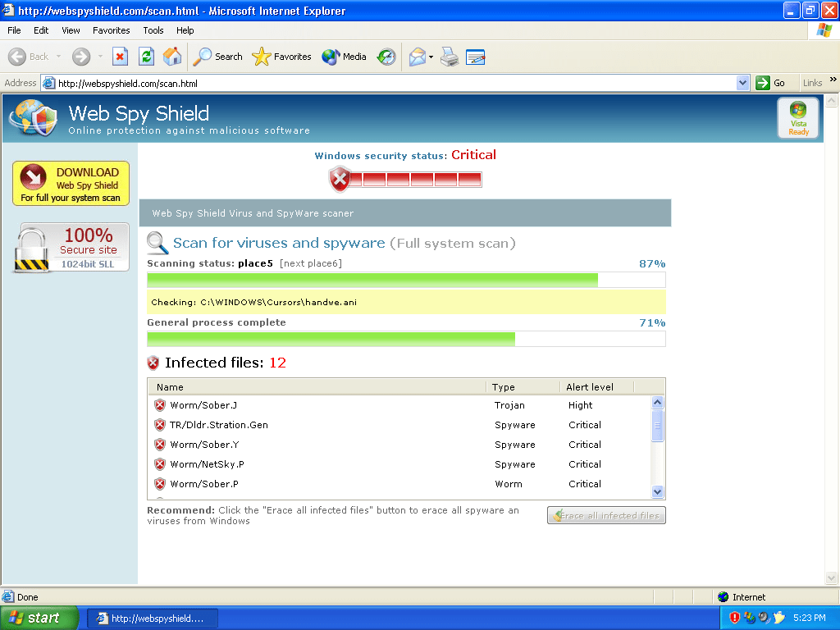Go to Home page icon
This screenshot has height=630, width=840.
pos(172,57)
